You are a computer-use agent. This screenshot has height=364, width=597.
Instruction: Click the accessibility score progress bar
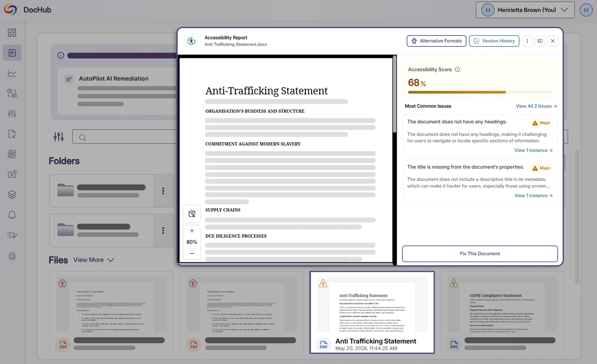(x=480, y=92)
